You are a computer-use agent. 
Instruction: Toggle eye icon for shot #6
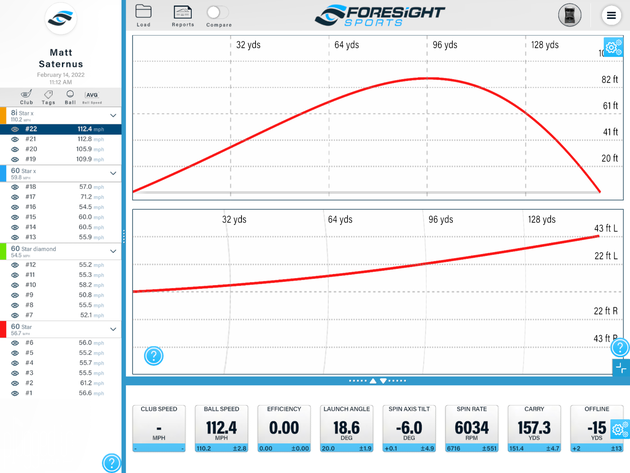pyautogui.click(x=15, y=343)
